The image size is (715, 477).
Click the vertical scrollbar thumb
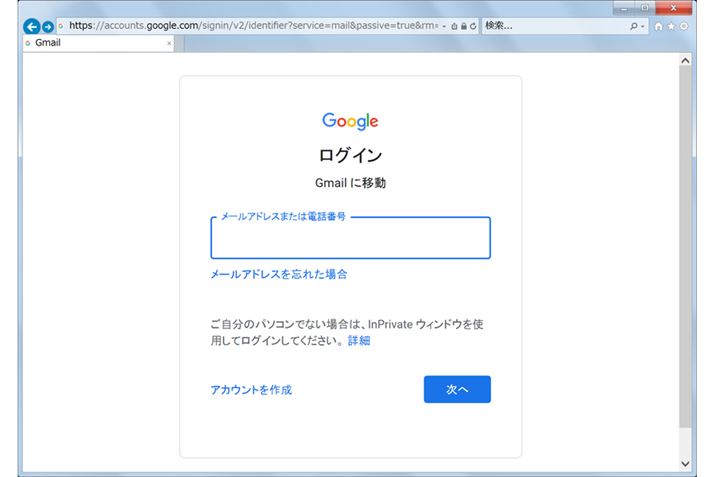point(685,246)
